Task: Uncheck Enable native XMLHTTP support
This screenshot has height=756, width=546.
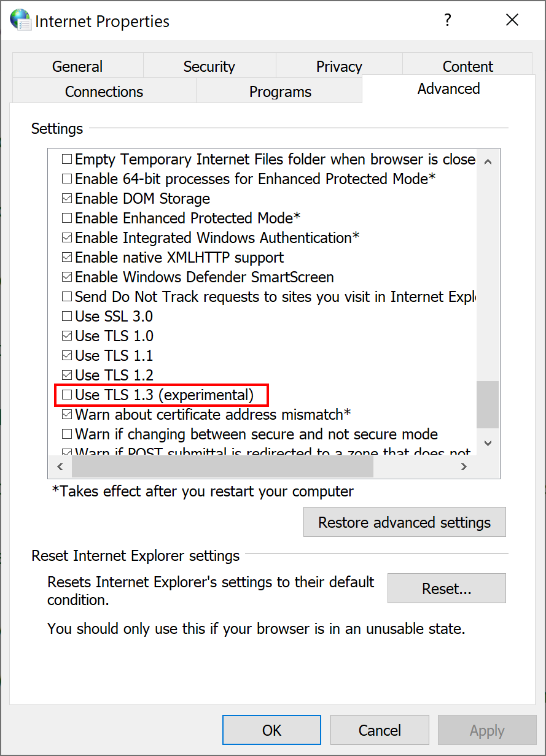Action: coord(66,257)
